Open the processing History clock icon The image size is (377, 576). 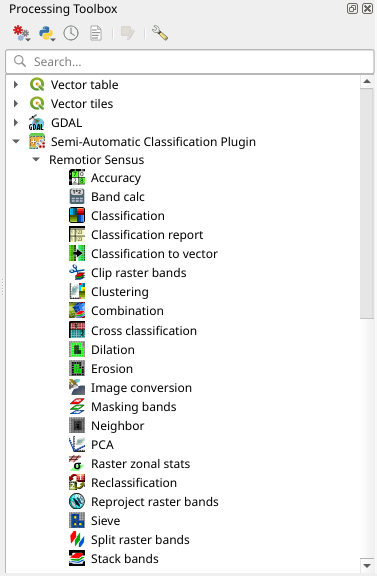pyautogui.click(x=71, y=33)
